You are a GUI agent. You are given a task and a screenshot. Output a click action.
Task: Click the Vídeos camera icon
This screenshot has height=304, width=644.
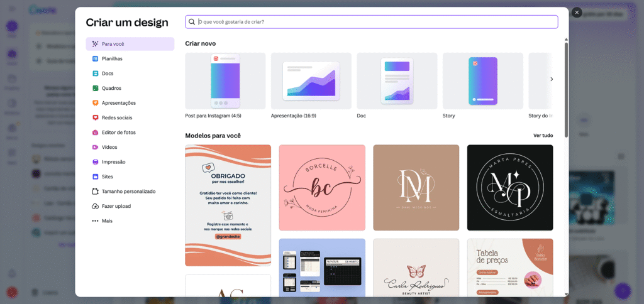pyautogui.click(x=95, y=147)
